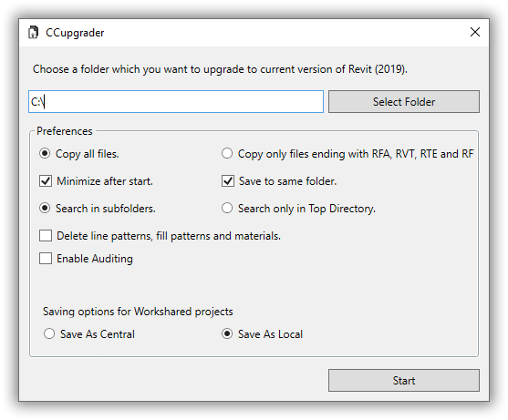Click the Preferences group box label
The image size is (508, 420).
click(65, 131)
